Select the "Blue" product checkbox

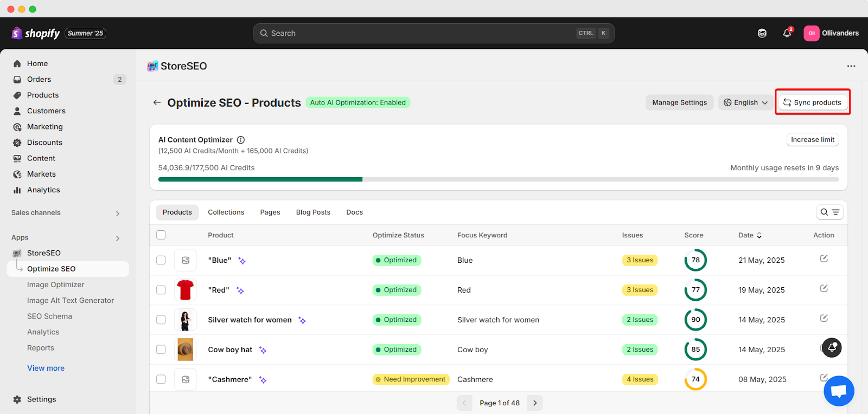pyautogui.click(x=161, y=260)
